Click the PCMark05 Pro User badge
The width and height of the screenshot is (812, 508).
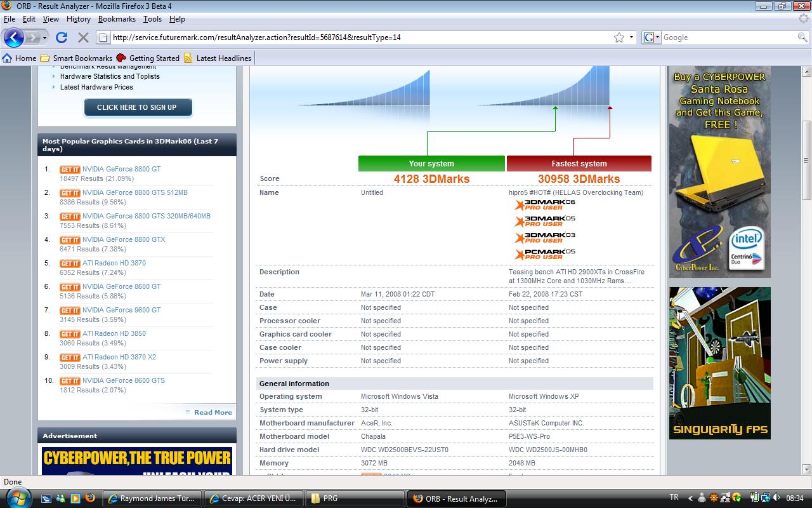click(x=545, y=254)
